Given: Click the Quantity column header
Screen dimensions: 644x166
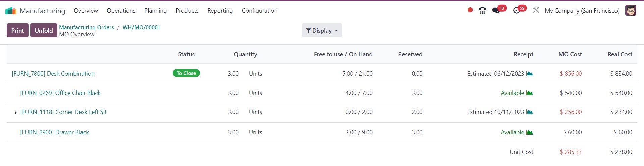Looking at the screenshot, I should [246, 54].
